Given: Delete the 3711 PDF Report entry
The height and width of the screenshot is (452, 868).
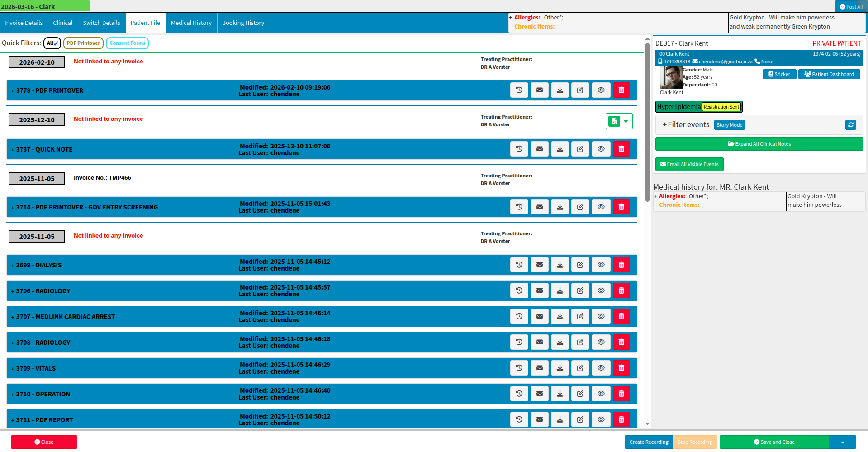Looking at the screenshot, I should pyautogui.click(x=621, y=419).
